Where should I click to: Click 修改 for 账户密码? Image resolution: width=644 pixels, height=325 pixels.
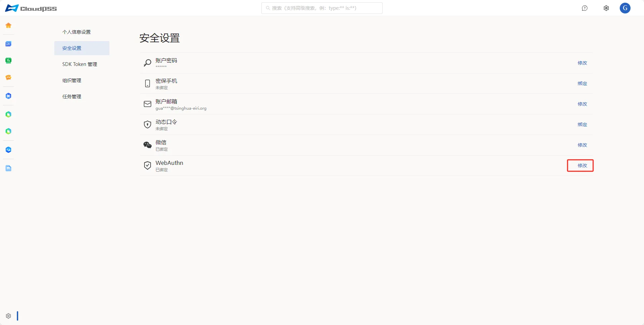(x=582, y=63)
